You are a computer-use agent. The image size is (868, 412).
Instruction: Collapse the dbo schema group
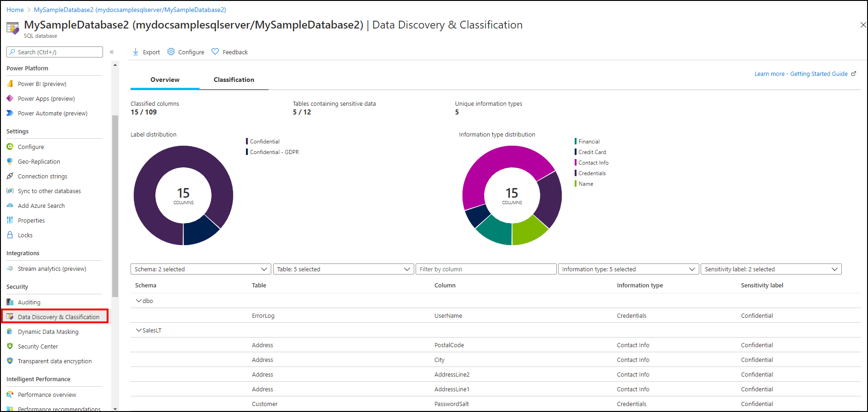(x=139, y=301)
